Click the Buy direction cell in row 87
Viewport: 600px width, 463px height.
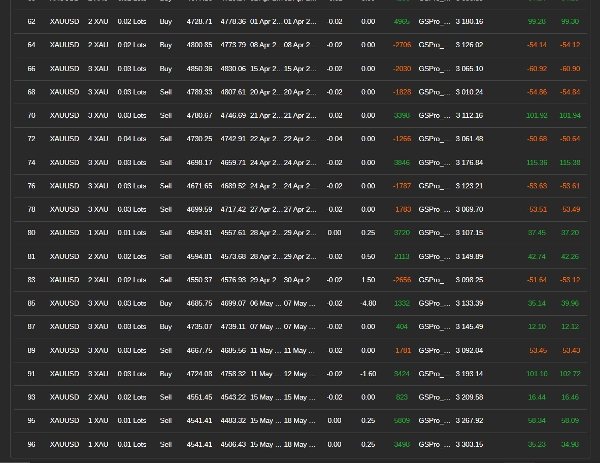(x=166, y=327)
